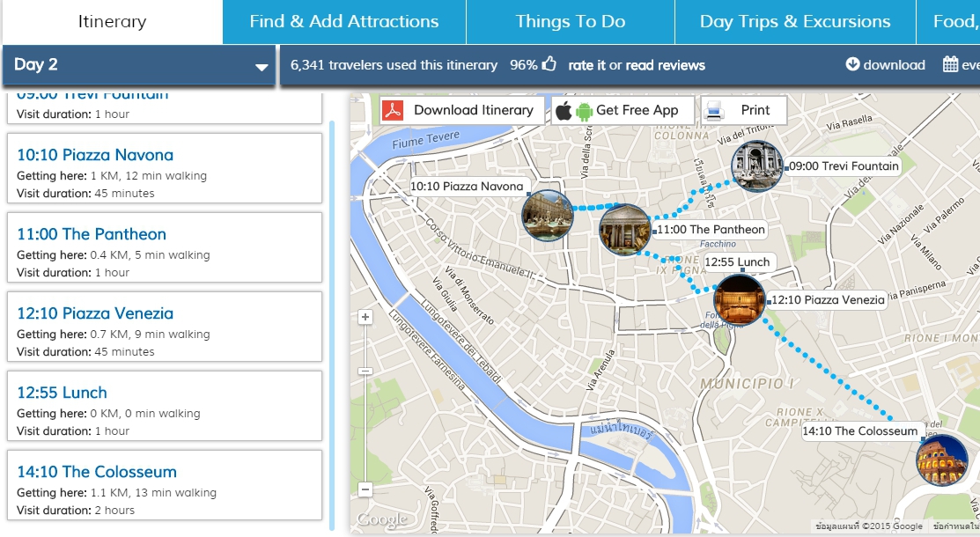Open the 14:10 The Colosseum itinerary link
Screen dimensions: 980x537
pos(97,472)
